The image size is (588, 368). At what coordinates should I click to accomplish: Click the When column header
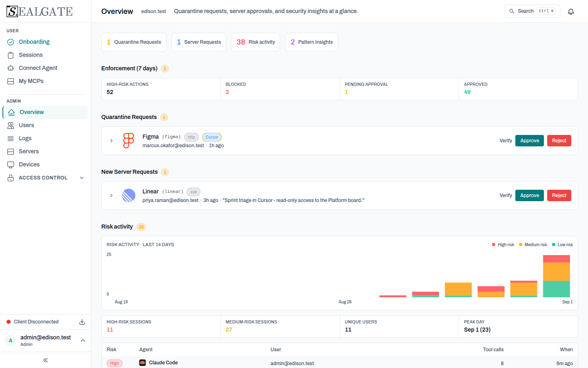566,350
